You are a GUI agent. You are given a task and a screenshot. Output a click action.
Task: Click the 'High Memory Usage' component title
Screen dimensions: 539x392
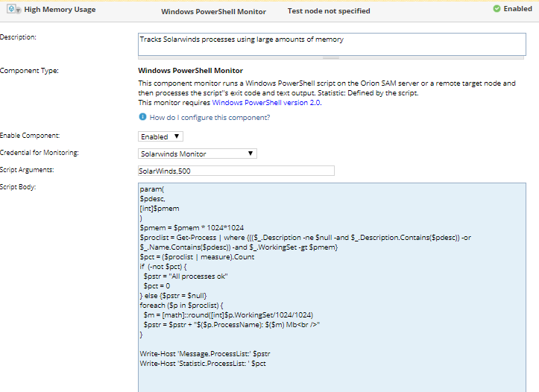(60, 10)
